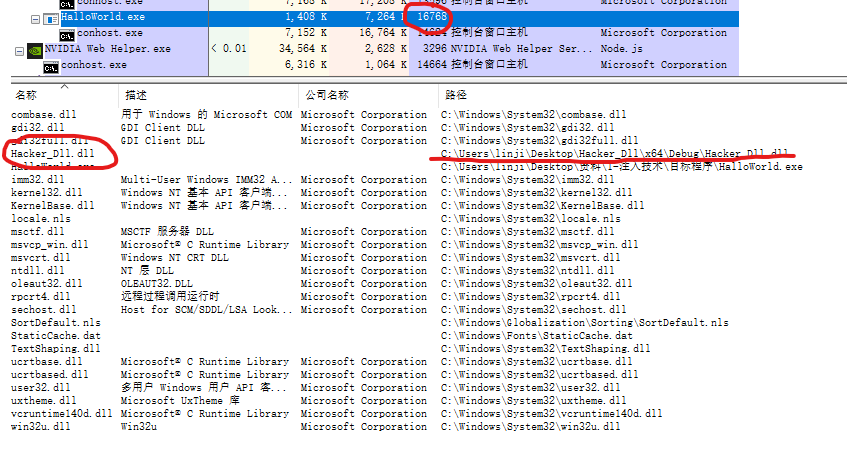
Task: Select msvcrt.dll in the DLL list
Action: 41,257
